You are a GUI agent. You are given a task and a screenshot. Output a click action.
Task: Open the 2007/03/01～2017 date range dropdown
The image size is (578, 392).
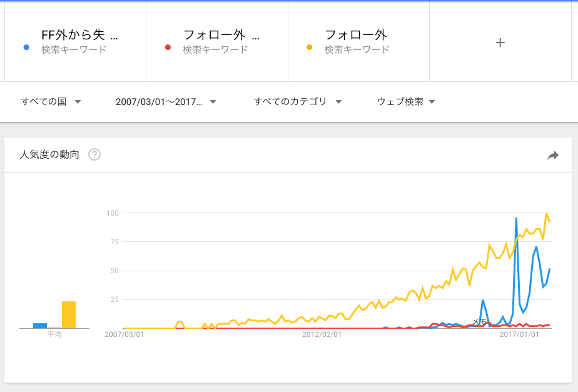point(166,102)
